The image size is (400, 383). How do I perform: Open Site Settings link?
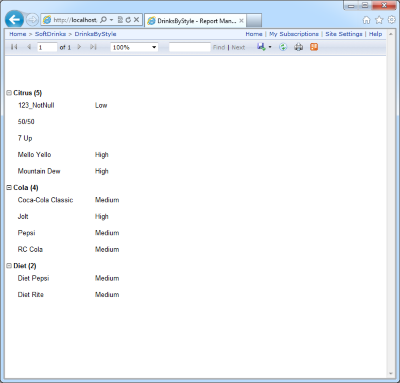pyautogui.click(x=344, y=34)
